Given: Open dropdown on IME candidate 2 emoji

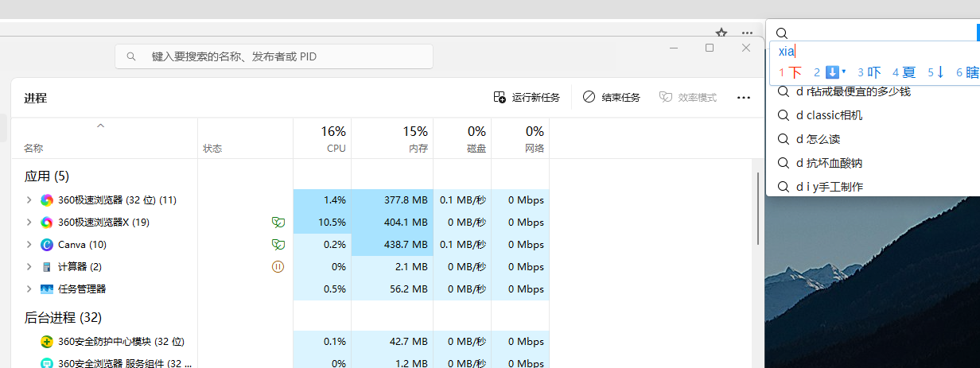Looking at the screenshot, I should (x=843, y=72).
